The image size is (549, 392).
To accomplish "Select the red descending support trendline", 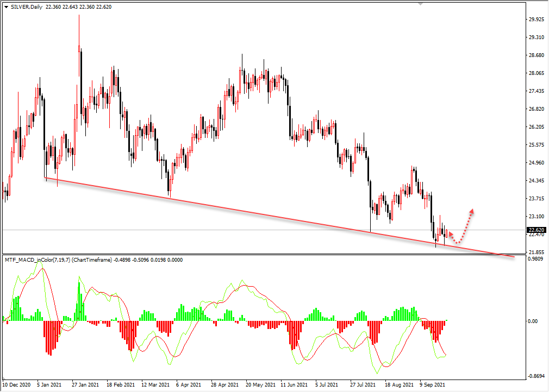I will tap(280, 218).
